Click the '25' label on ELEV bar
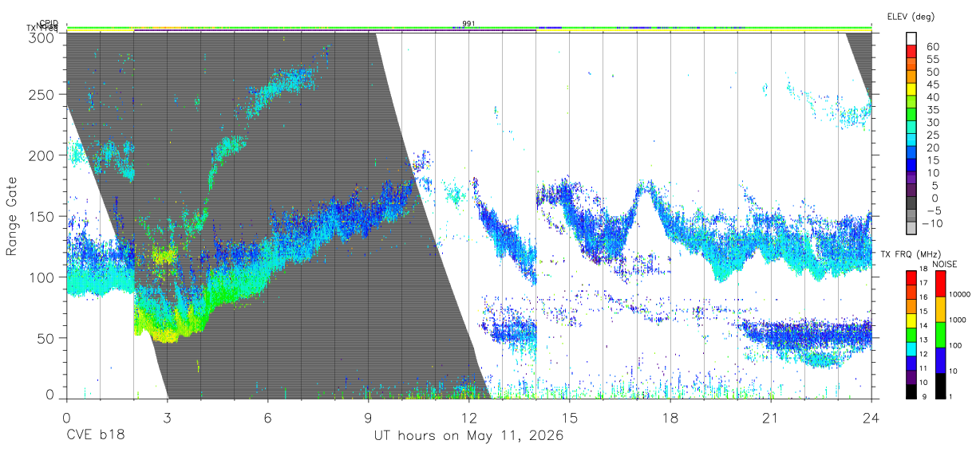This screenshot has width=980, height=452. pos(932,135)
